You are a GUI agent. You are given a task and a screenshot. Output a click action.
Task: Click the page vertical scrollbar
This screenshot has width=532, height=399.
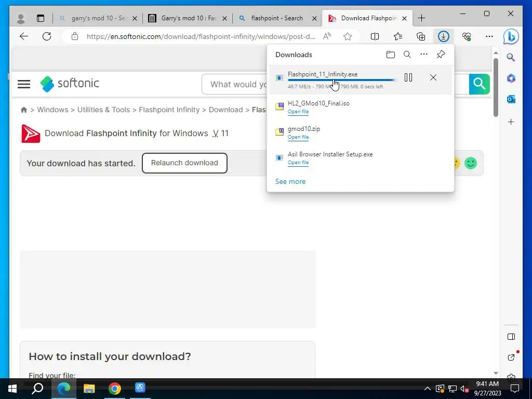pos(496,87)
